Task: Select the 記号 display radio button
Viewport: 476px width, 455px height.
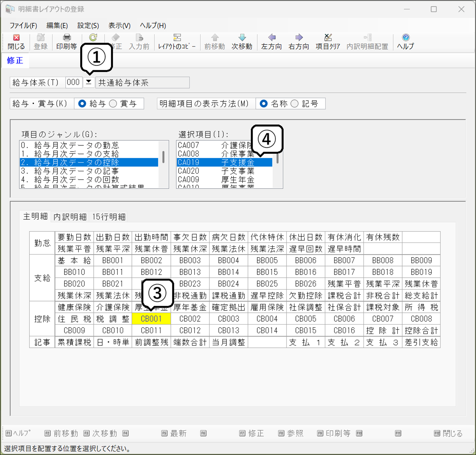Action: [x=295, y=104]
